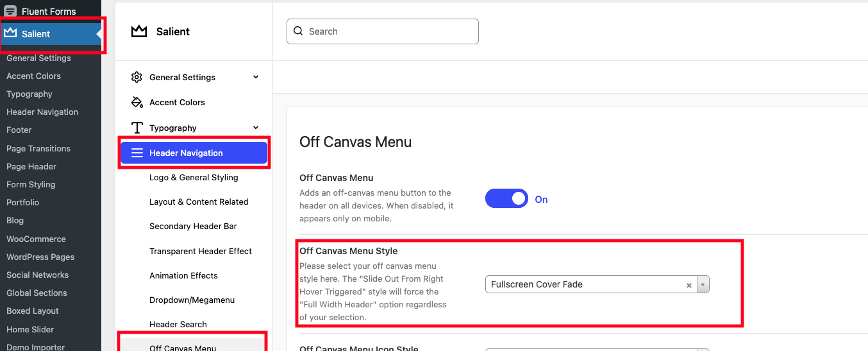868x351 pixels.
Task: Click the General Settings gear icon
Action: pyautogui.click(x=137, y=77)
